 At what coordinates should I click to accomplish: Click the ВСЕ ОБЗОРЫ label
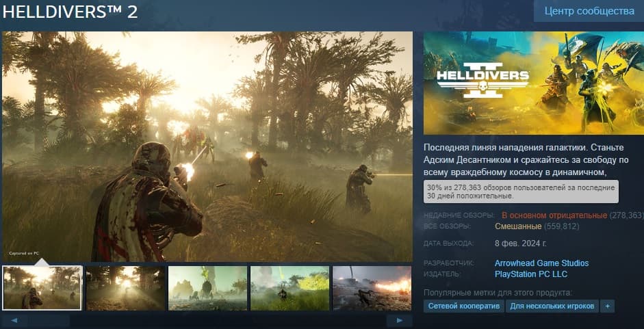448,226
